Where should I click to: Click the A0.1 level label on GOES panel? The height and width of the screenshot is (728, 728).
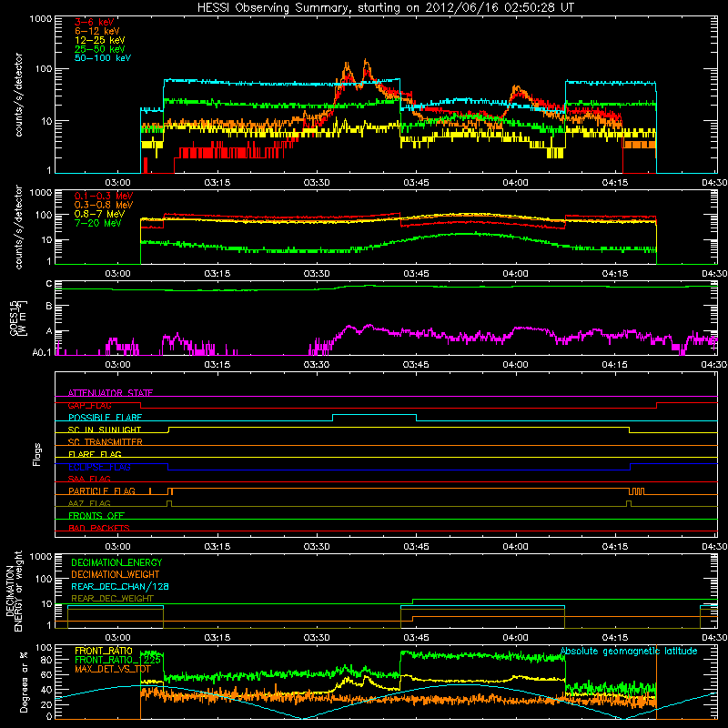click(42, 352)
